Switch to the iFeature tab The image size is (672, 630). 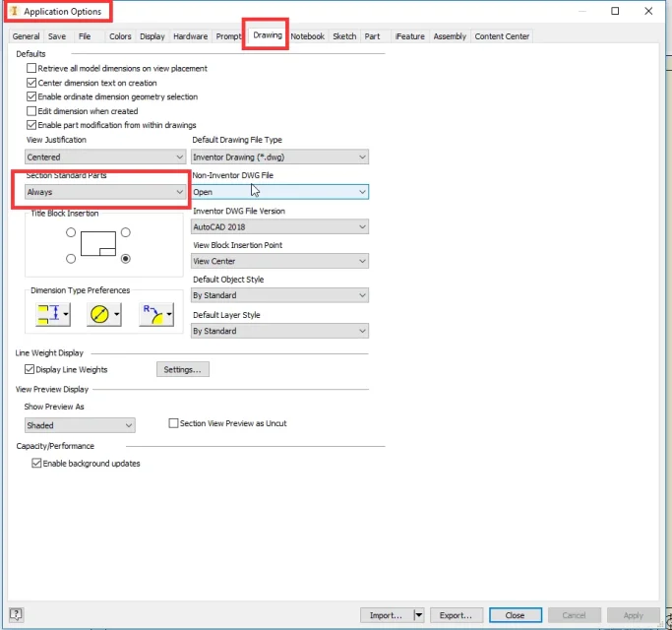[x=409, y=36]
